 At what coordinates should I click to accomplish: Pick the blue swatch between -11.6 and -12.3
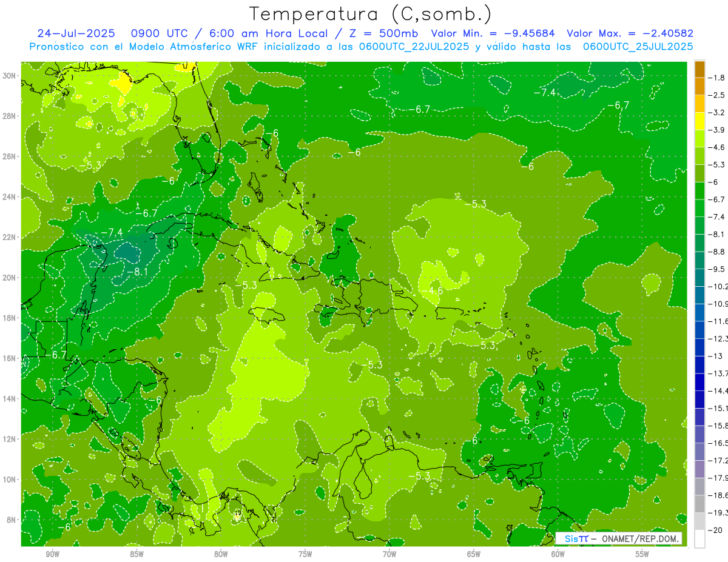pyautogui.click(x=699, y=330)
